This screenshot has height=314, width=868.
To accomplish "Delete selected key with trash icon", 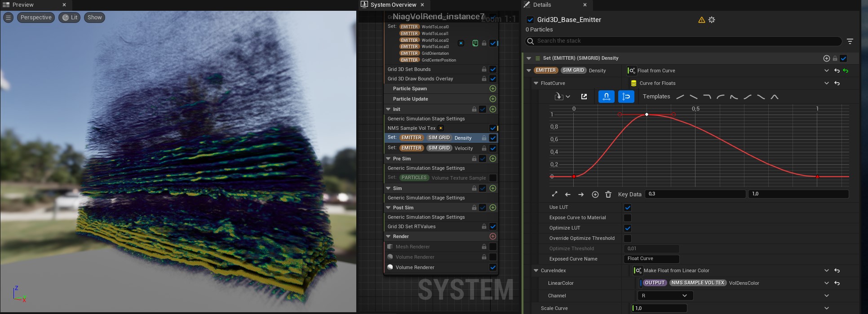I will coord(608,195).
